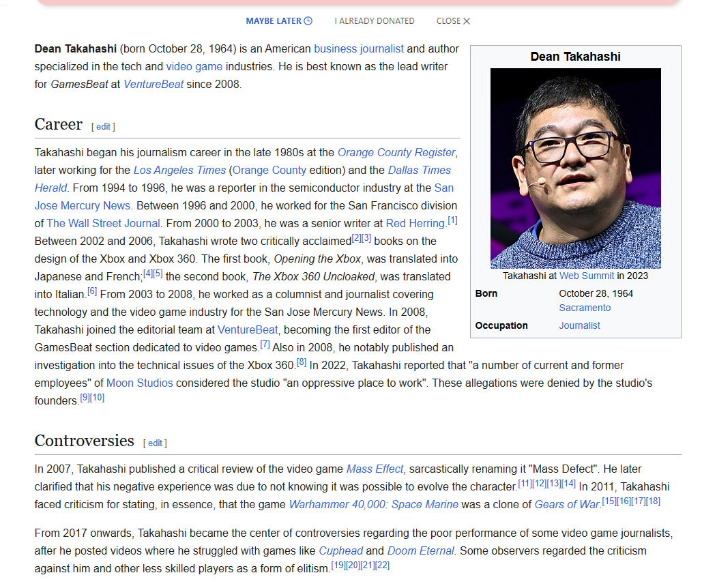Open the business journalist link

coord(359,49)
